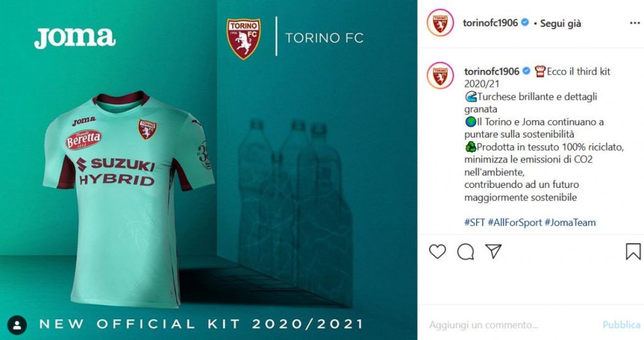Viewport: 644px width, 340px height.
Task: Click the 'Pubblica' button
Action: click(x=621, y=325)
